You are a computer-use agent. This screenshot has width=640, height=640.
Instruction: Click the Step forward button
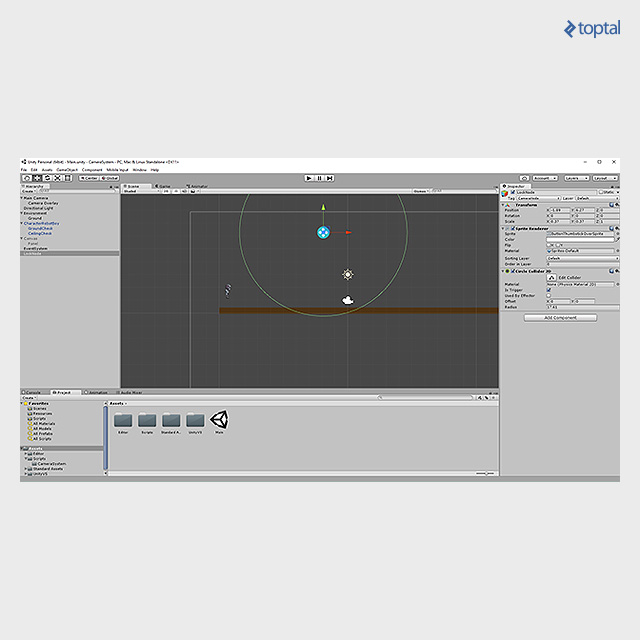(x=329, y=178)
